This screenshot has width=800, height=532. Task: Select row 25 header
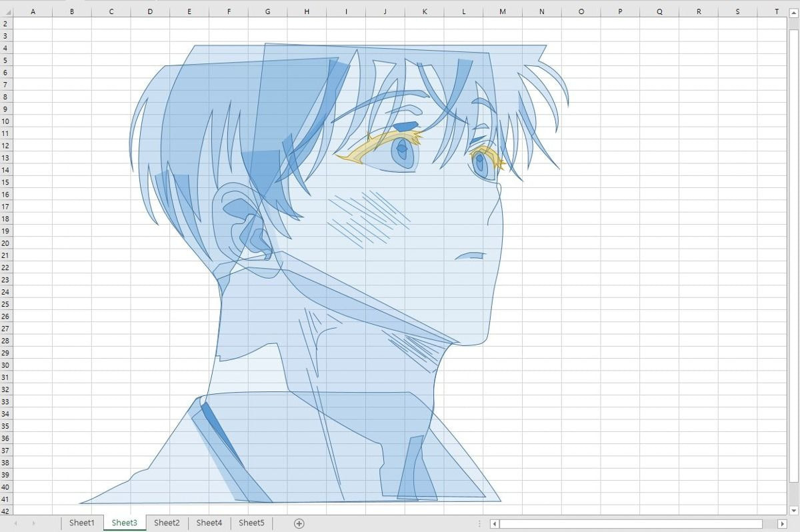coord(6,304)
